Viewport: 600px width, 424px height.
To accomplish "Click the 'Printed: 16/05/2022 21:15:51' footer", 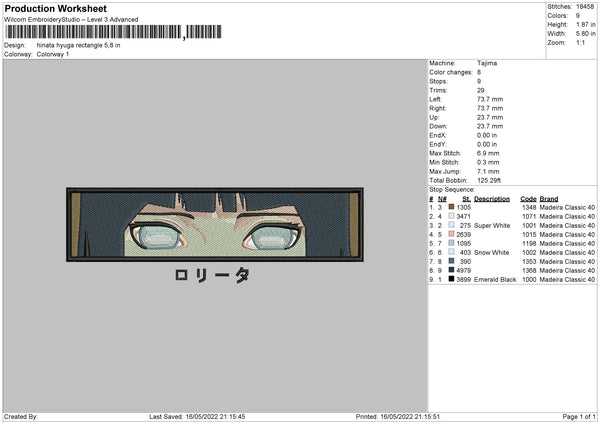I will pyautogui.click(x=398, y=417).
